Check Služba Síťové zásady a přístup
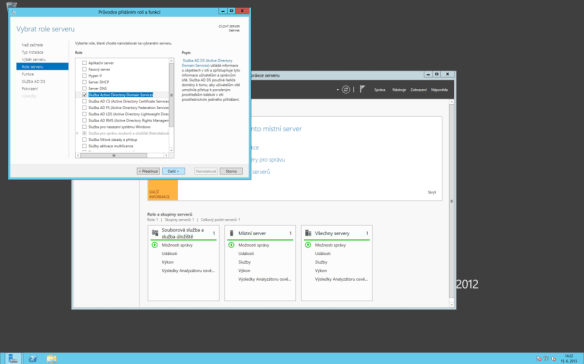584x364 pixels. (85, 139)
